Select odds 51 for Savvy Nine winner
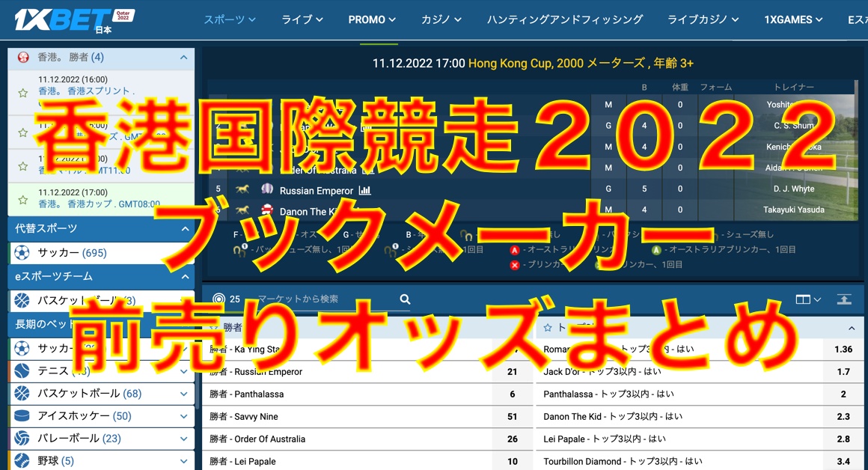868x470 pixels. coord(512,417)
